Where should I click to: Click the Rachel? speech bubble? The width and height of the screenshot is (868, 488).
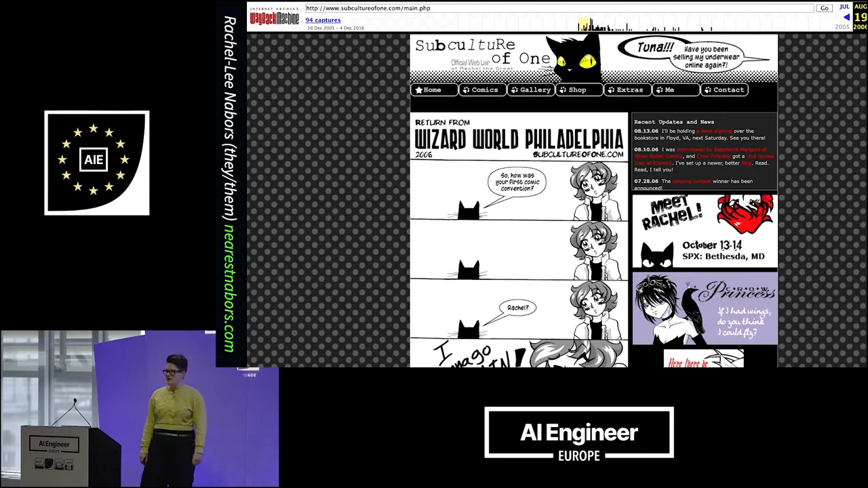(x=518, y=308)
